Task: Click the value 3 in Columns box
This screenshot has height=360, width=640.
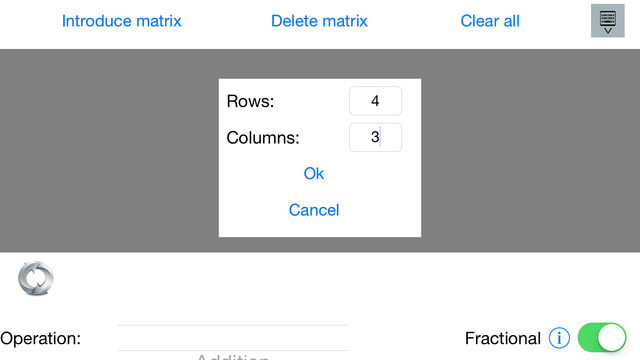Action: coord(375,137)
